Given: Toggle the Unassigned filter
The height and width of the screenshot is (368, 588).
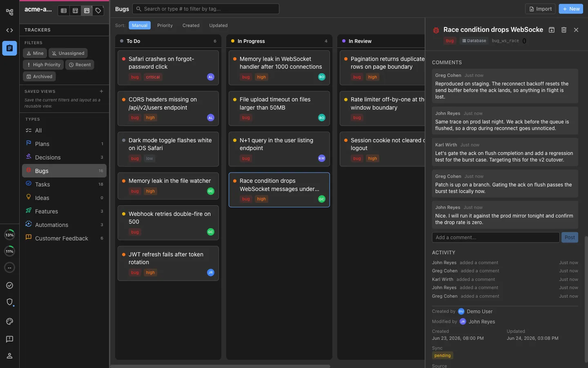Looking at the screenshot, I should coord(68,53).
